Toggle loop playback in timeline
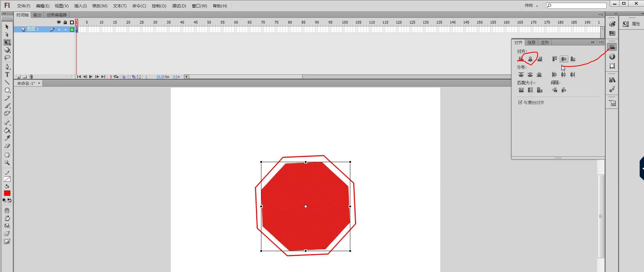This screenshot has width=644, height=272. coord(116,77)
